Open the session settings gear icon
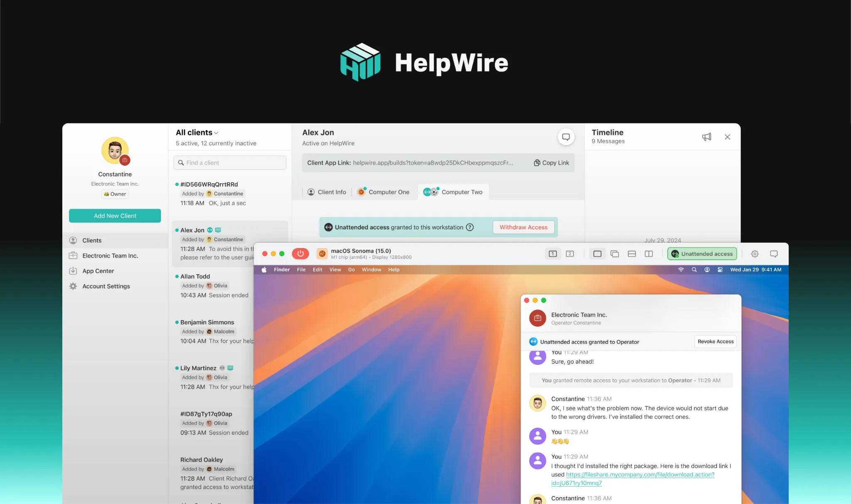The width and height of the screenshot is (851, 504). tap(755, 253)
